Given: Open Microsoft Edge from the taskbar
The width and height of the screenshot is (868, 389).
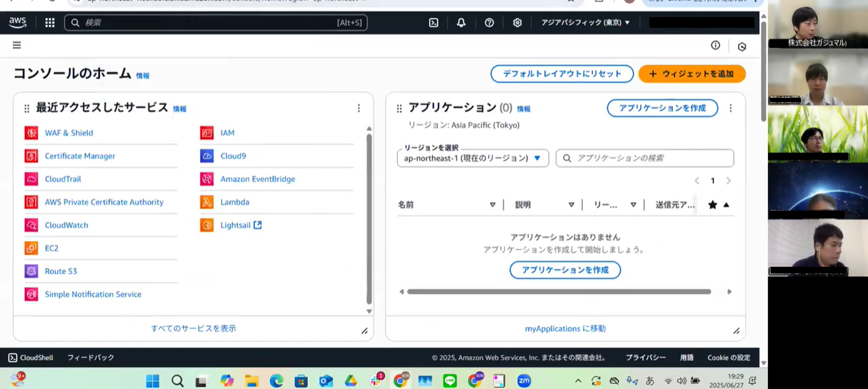Looking at the screenshot, I should coord(276,381).
